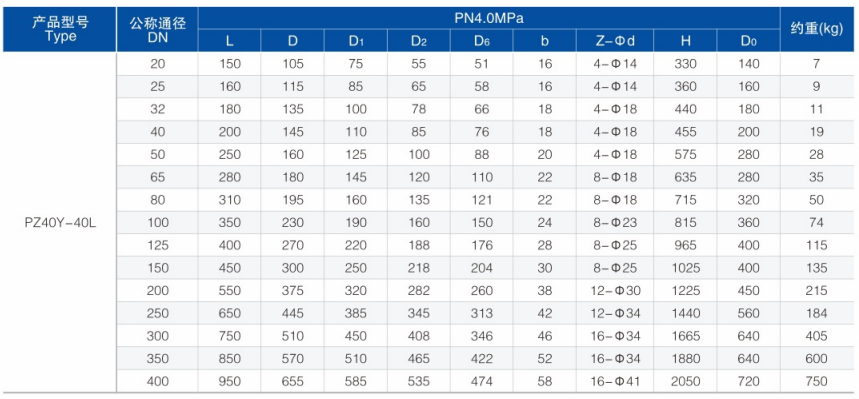859x399 pixels.
Task: Click the Z-Φd column header
Action: [x=615, y=41]
